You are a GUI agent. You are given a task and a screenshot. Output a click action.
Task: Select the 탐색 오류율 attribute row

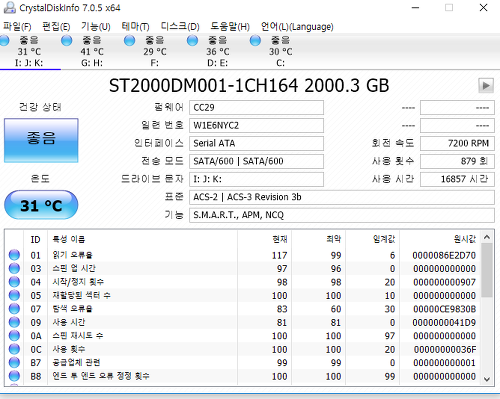[x=243, y=309]
